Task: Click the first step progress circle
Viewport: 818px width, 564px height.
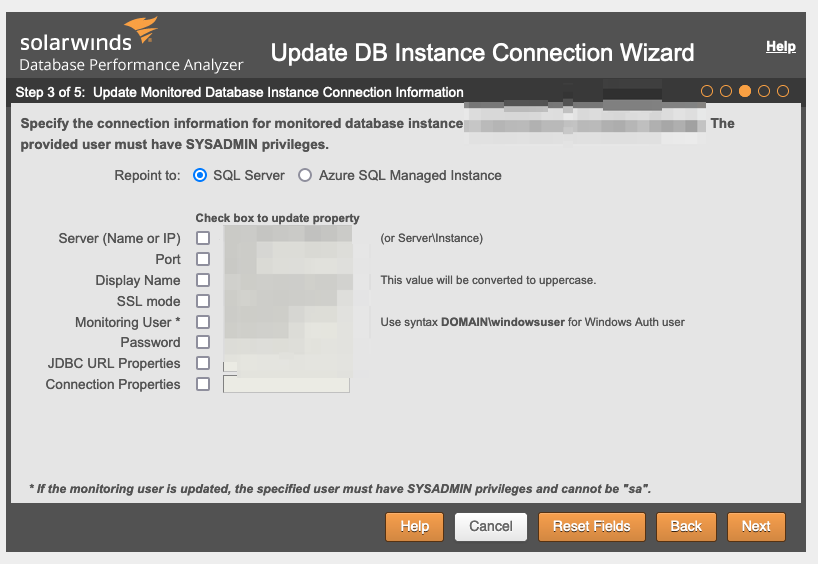Action: pos(707,91)
